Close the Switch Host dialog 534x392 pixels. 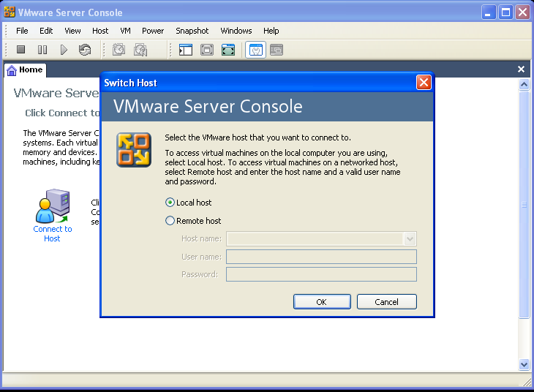424,83
